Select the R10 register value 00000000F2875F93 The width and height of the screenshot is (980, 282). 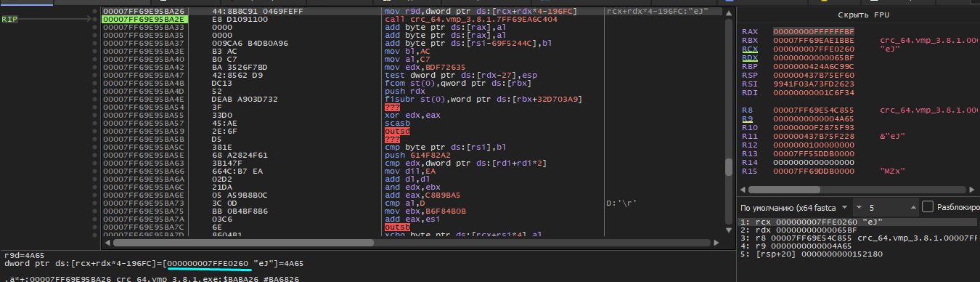813,127
